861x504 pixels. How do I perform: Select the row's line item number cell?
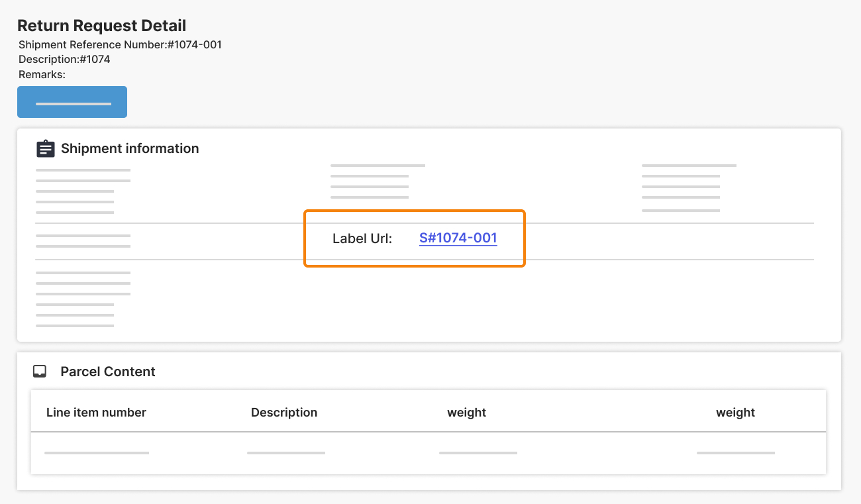point(97,453)
